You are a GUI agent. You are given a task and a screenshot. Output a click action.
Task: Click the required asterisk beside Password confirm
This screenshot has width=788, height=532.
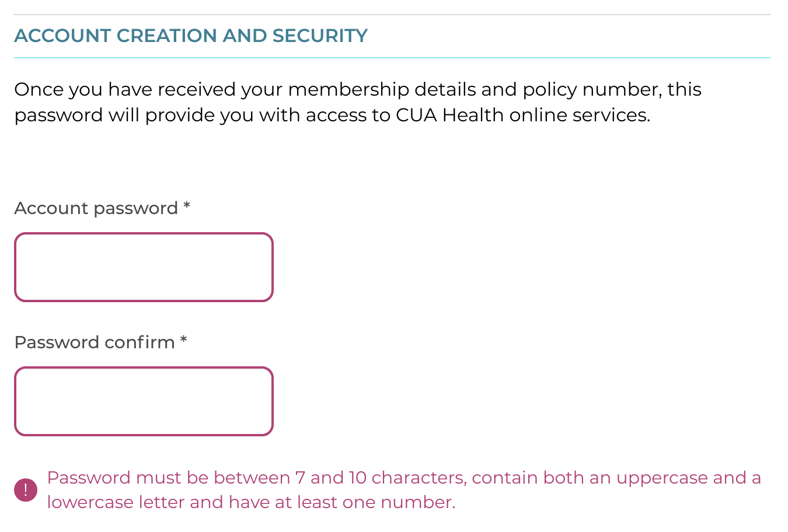(x=183, y=341)
